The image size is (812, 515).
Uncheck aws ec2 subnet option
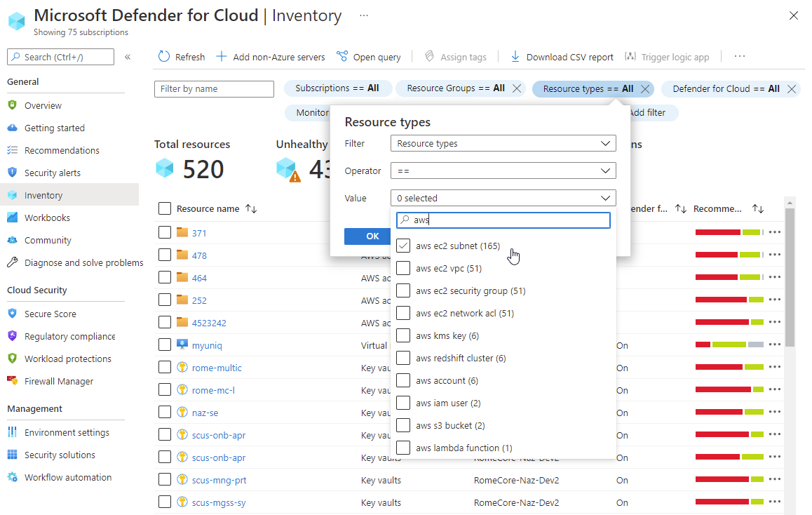[403, 246]
